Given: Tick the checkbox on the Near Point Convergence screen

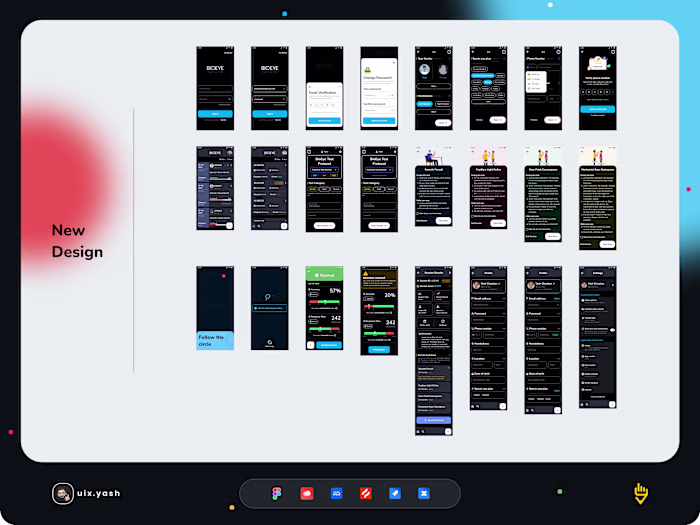Looking at the screenshot, I should point(527,229).
